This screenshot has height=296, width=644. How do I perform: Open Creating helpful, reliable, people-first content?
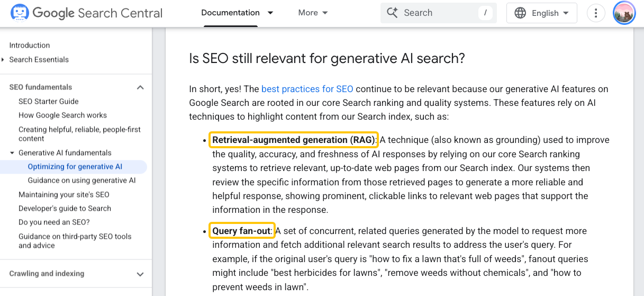point(79,134)
